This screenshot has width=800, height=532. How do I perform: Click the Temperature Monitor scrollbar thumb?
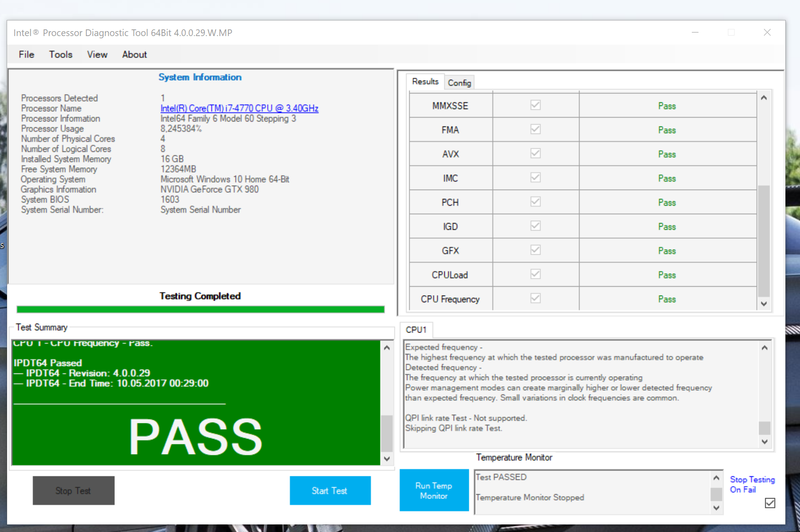coord(716,494)
